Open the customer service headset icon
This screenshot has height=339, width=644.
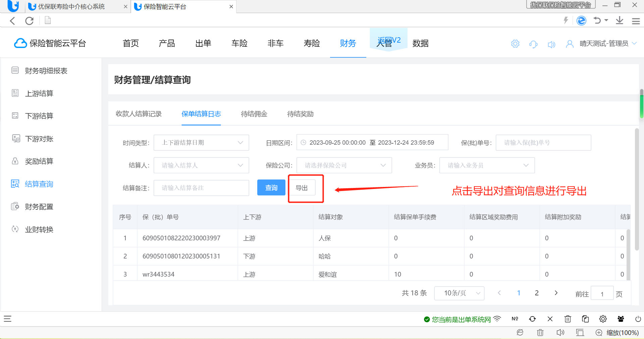533,44
